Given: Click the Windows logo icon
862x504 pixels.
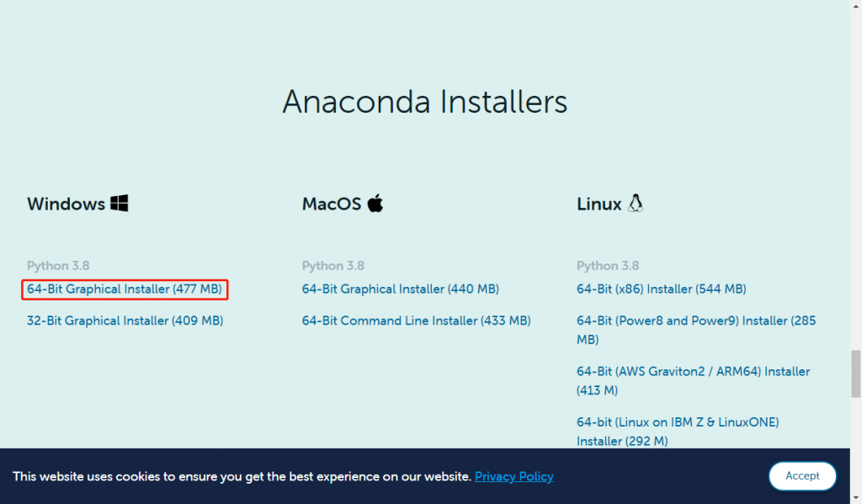Looking at the screenshot, I should pyautogui.click(x=120, y=204).
